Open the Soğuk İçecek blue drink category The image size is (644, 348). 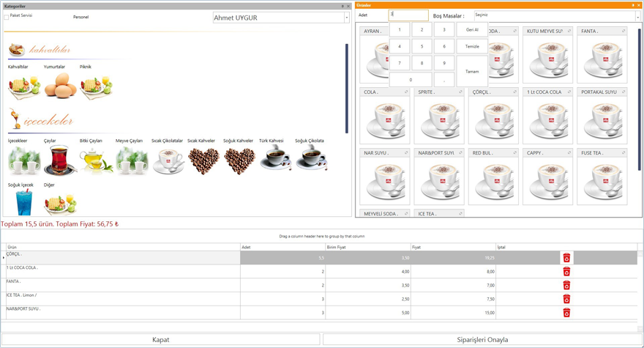24,202
